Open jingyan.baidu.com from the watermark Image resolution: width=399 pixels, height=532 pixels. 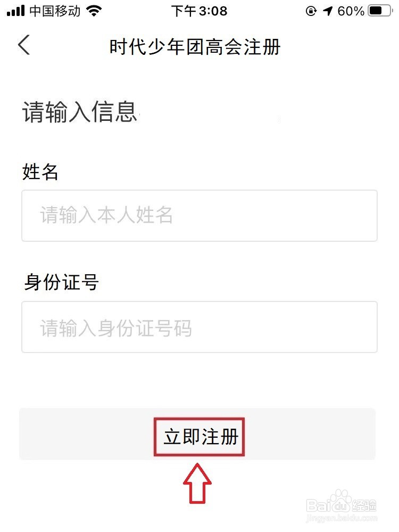(343, 518)
